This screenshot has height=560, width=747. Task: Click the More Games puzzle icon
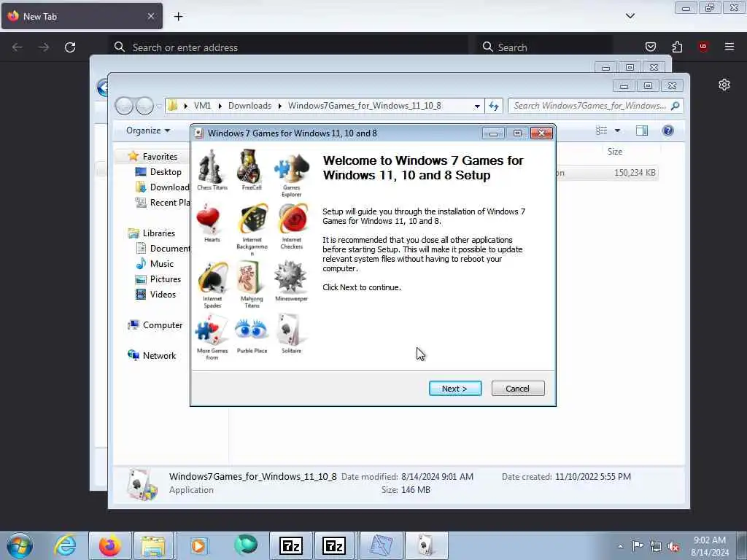click(x=212, y=330)
